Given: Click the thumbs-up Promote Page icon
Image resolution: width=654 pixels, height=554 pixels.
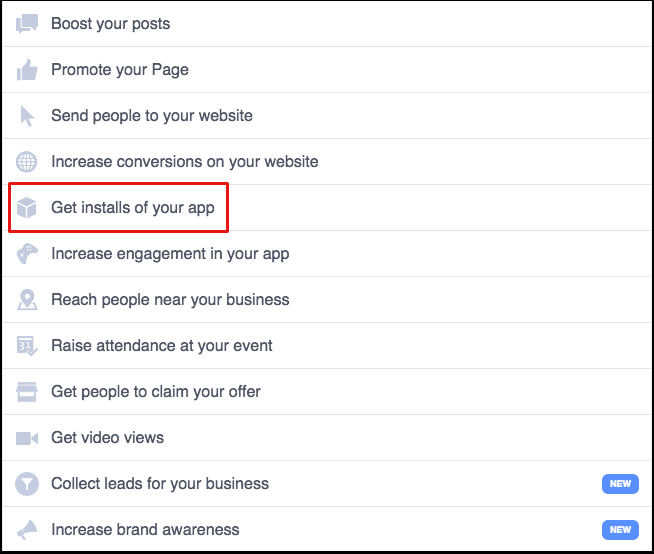Looking at the screenshot, I should (27, 70).
